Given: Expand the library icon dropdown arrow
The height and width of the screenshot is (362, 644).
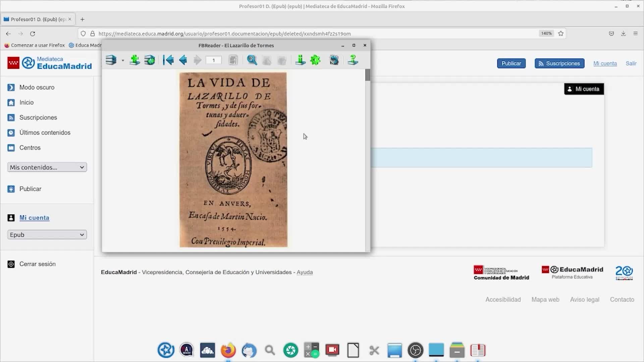Looking at the screenshot, I should coord(123,61).
